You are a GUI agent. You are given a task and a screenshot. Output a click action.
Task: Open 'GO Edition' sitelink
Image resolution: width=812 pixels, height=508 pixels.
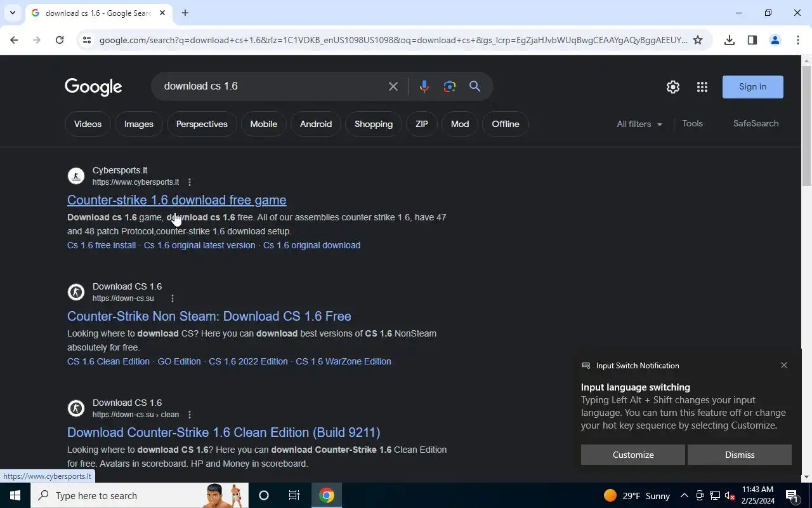(179, 361)
